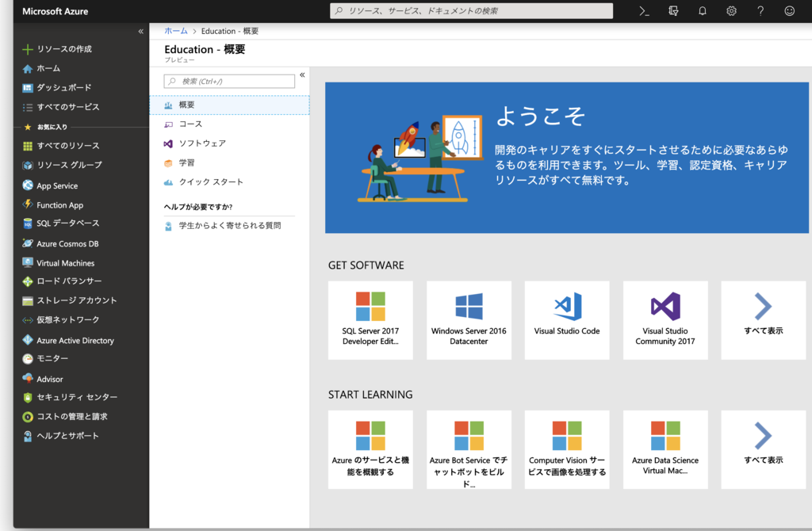Click the コストの管理と請求 icon
Image resolution: width=812 pixels, height=531 pixels.
tap(28, 417)
